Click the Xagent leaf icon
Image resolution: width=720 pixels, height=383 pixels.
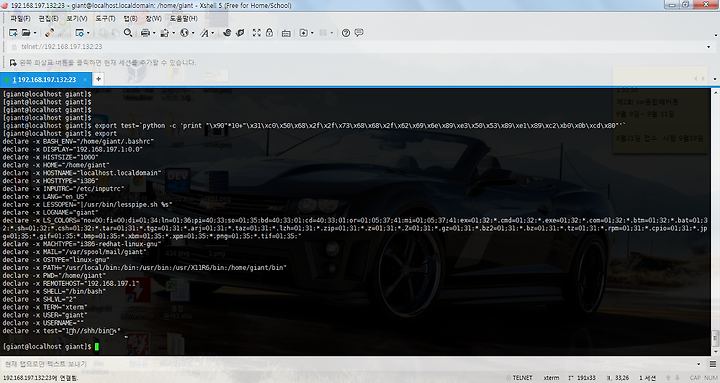pyautogui.click(x=240, y=33)
